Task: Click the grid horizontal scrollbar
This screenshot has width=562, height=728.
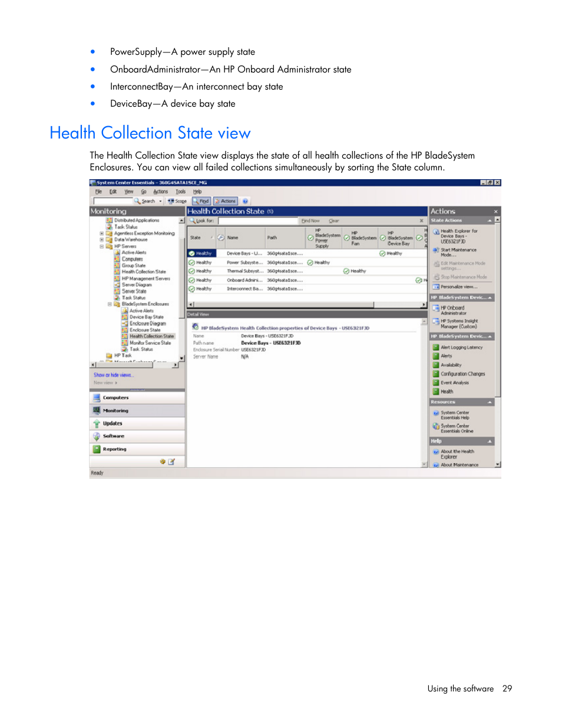Action: tap(306, 305)
